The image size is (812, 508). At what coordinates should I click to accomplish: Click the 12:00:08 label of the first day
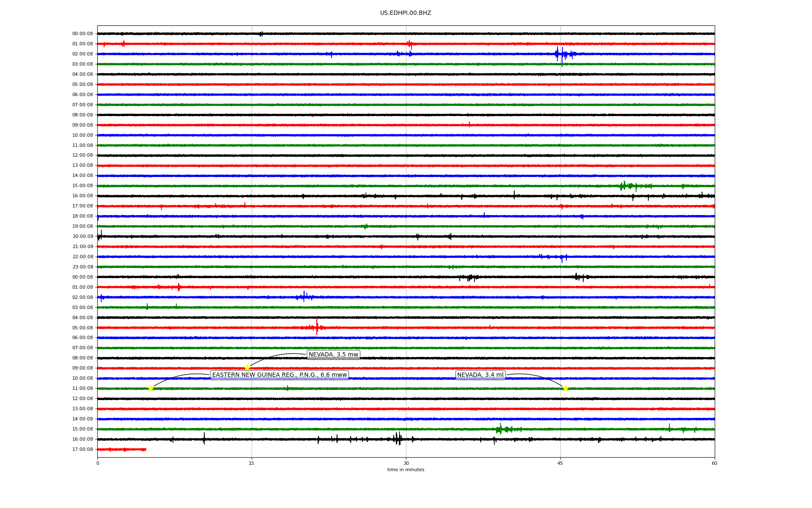point(82,155)
